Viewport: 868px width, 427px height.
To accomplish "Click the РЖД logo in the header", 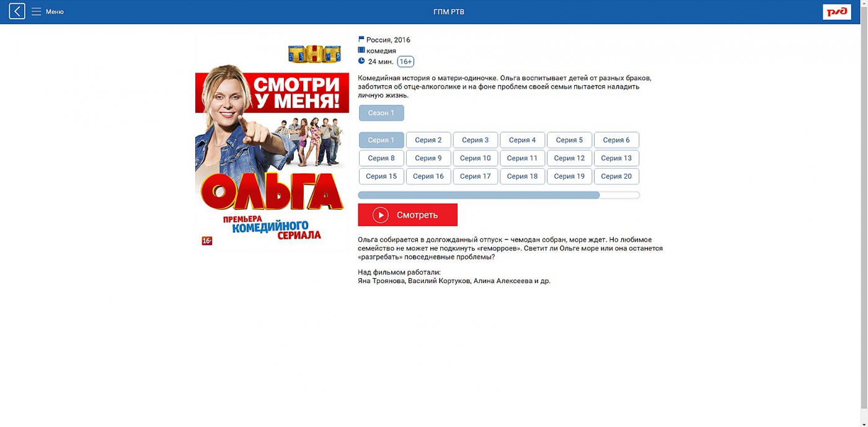I will 836,12.
